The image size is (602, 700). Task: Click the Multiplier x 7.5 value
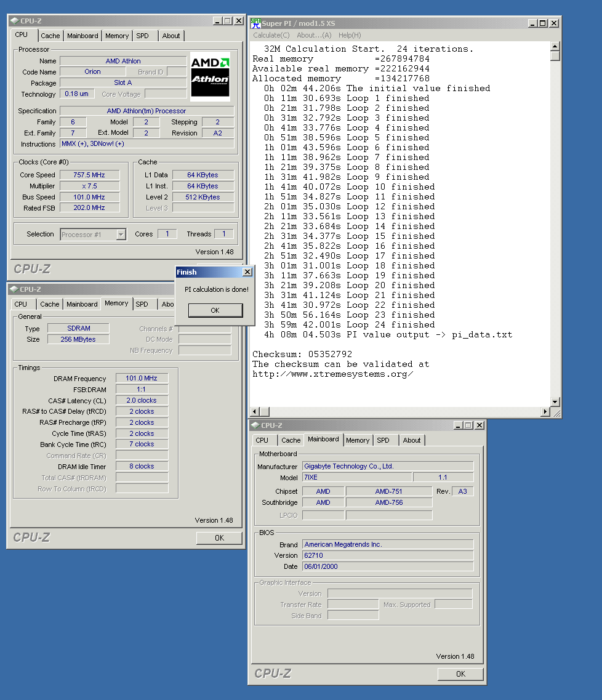pos(89,186)
